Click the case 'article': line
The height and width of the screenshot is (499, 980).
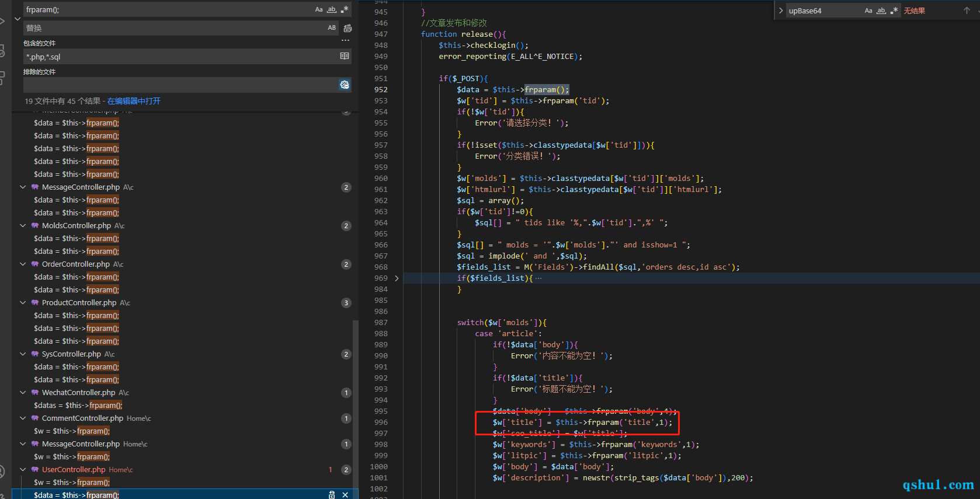[508, 334]
